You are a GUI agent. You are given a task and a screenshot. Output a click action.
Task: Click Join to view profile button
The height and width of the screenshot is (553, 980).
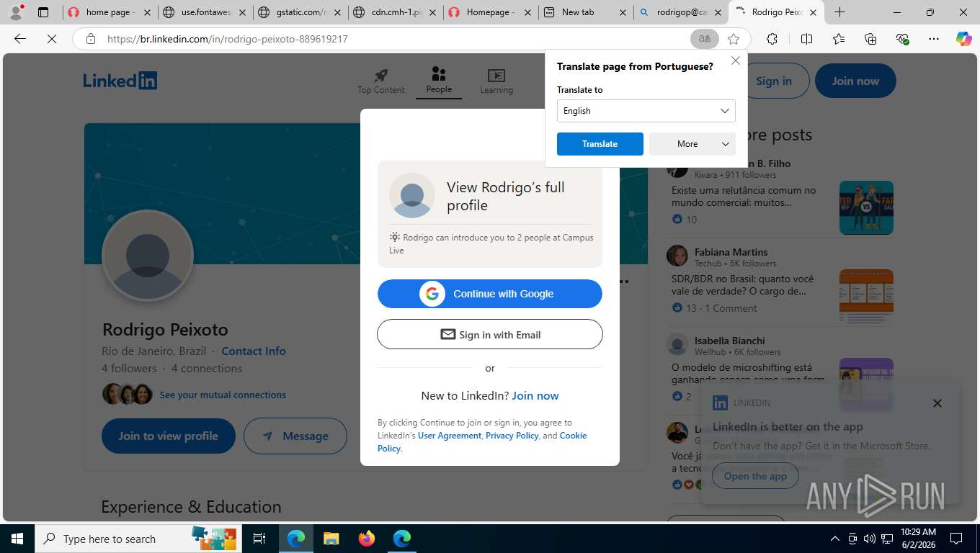[x=168, y=436]
